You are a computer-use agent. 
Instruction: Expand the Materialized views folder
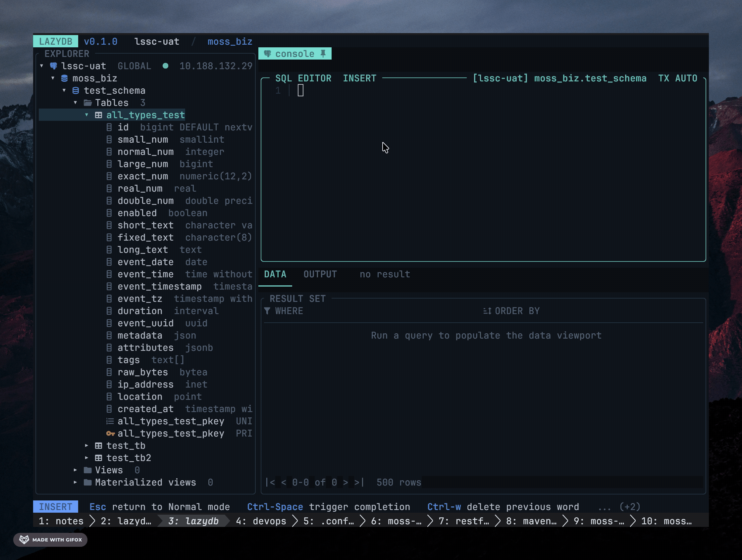(x=76, y=482)
